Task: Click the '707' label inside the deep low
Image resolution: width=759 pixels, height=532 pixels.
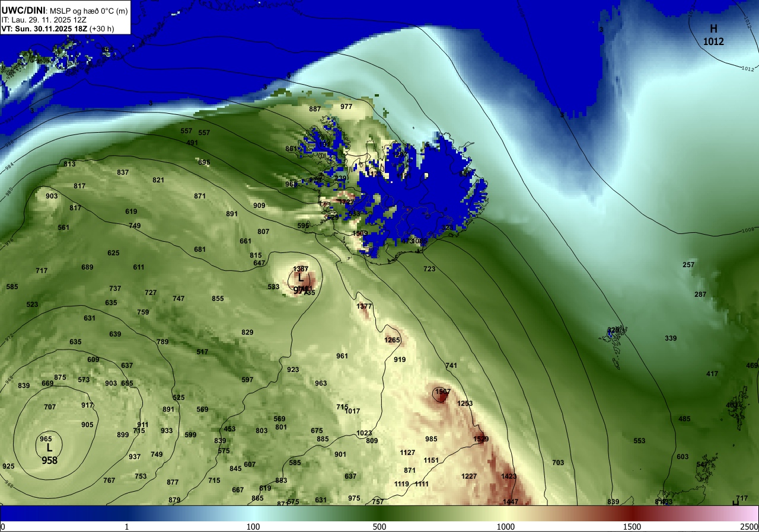Action: click(x=50, y=407)
